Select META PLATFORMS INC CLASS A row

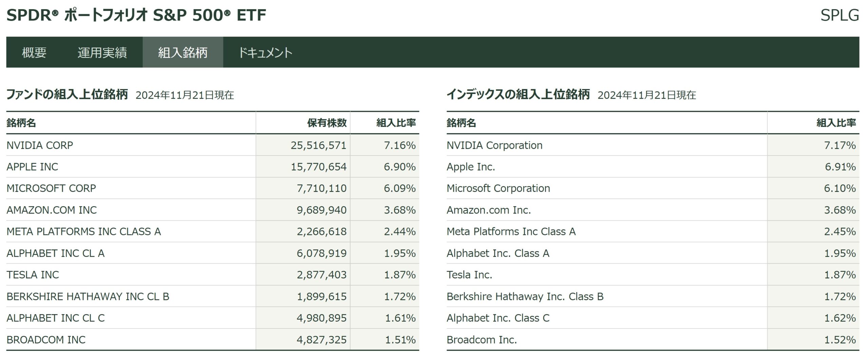point(83,232)
